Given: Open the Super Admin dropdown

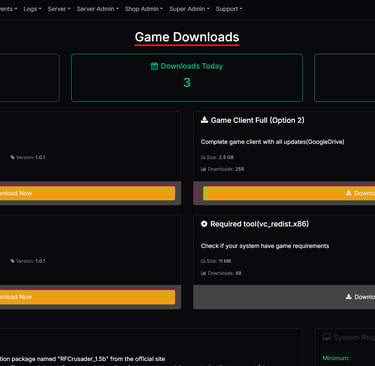Looking at the screenshot, I should tap(189, 9).
